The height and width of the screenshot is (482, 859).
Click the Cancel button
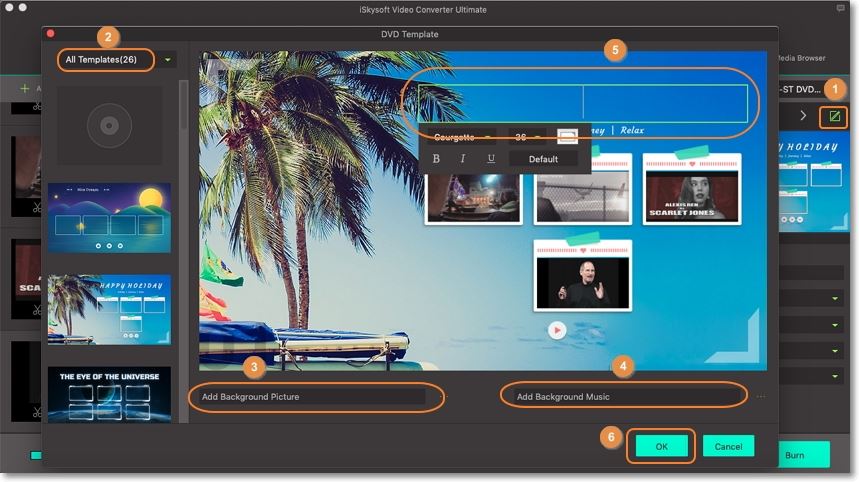click(728, 446)
